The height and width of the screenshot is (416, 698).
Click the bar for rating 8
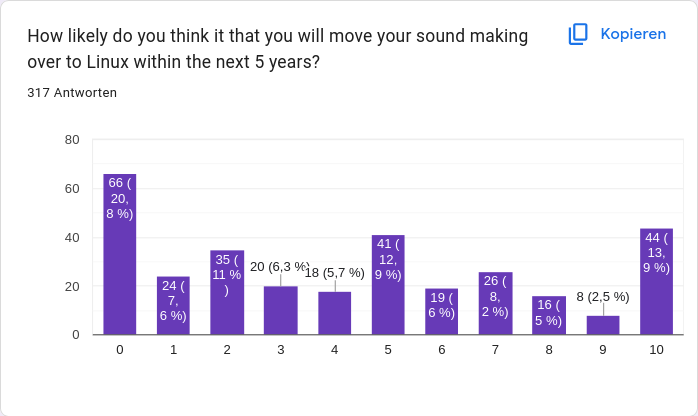pyautogui.click(x=549, y=316)
